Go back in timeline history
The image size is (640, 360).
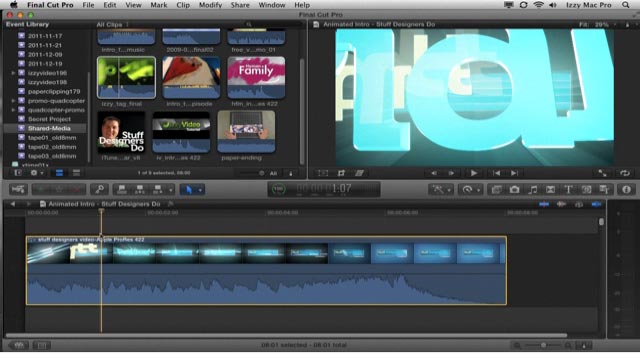pyautogui.click(x=13, y=204)
